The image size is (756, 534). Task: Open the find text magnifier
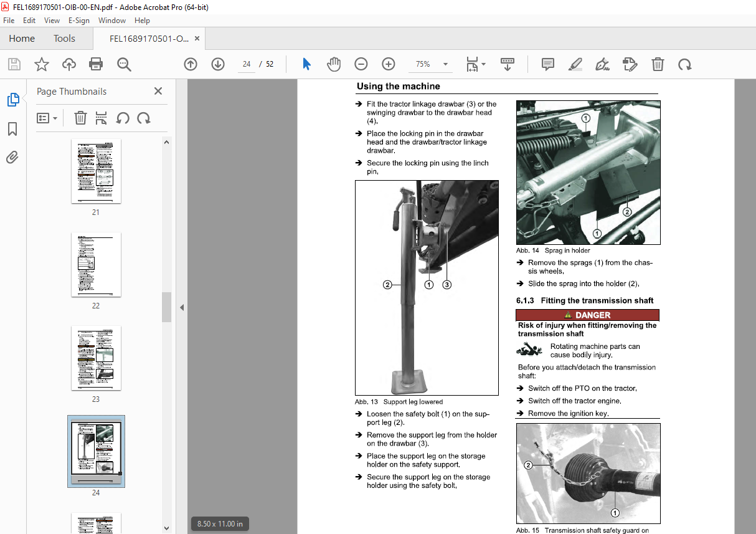click(124, 64)
